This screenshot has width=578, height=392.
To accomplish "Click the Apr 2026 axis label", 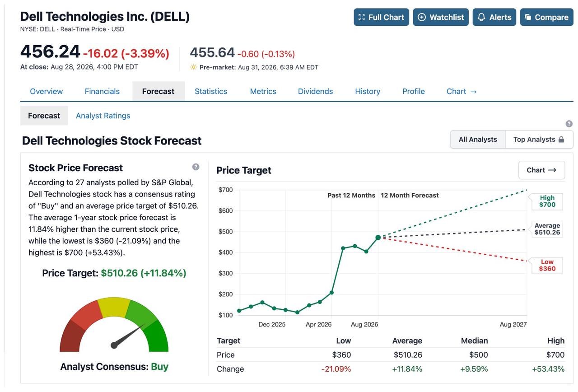I will 318,324.
